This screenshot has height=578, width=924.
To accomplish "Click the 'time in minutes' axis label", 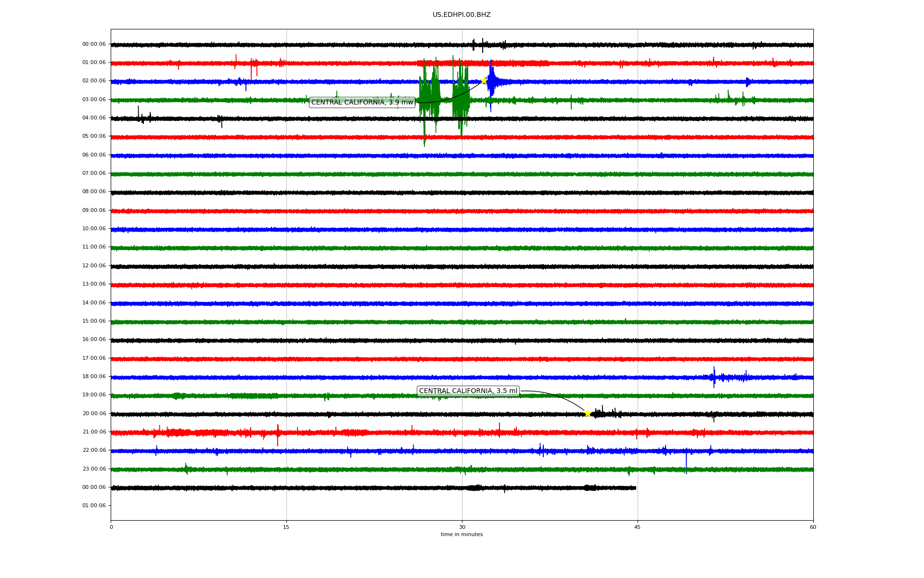I will pos(462,535).
